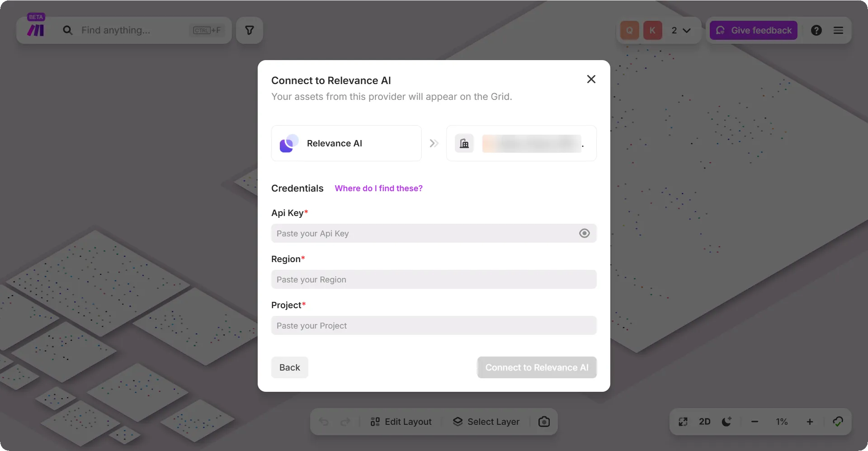The height and width of the screenshot is (451, 868).
Task: Click the camera screenshot icon
Action: click(544, 422)
